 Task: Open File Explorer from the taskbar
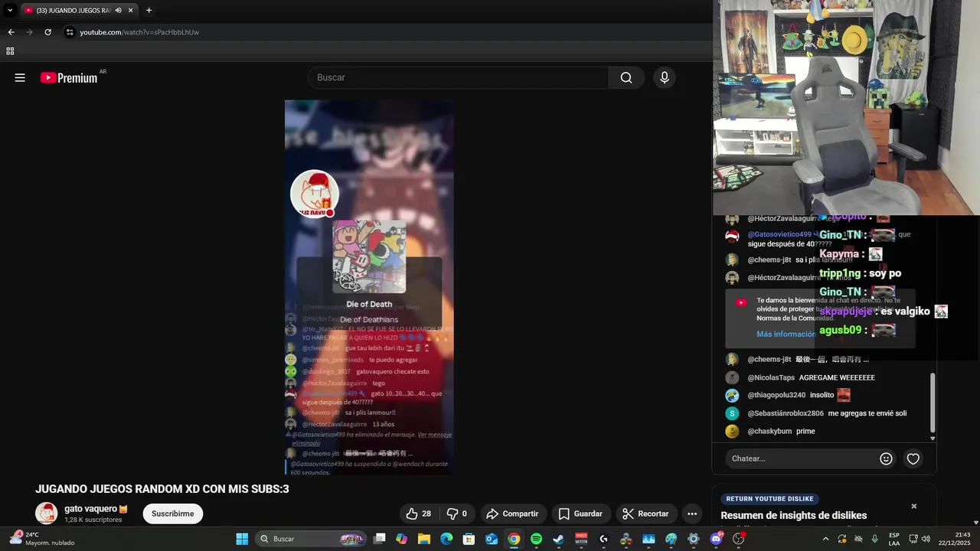coord(424,539)
